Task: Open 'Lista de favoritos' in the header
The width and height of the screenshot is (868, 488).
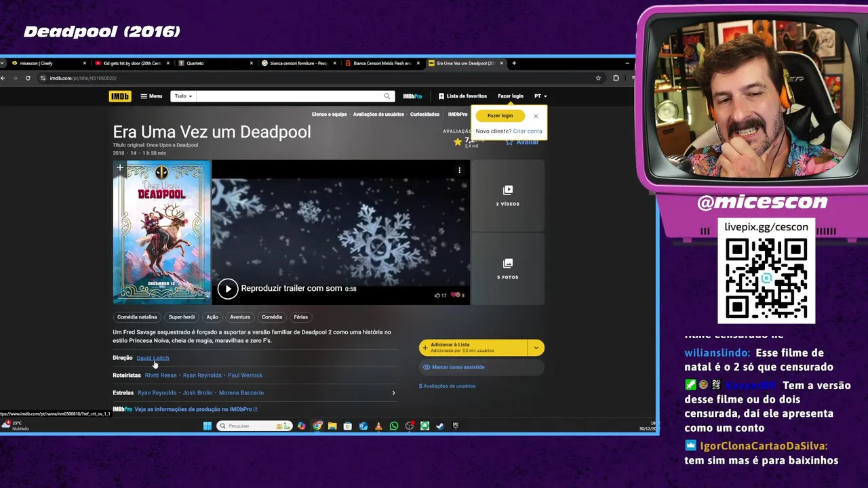Action: pyautogui.click(x=462, y=96)
